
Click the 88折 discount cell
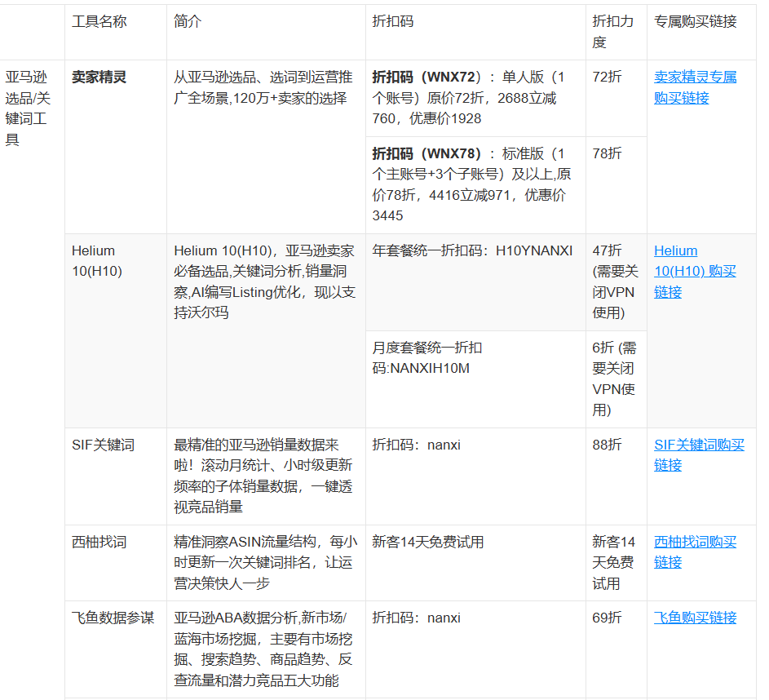[x=616, y=476]
